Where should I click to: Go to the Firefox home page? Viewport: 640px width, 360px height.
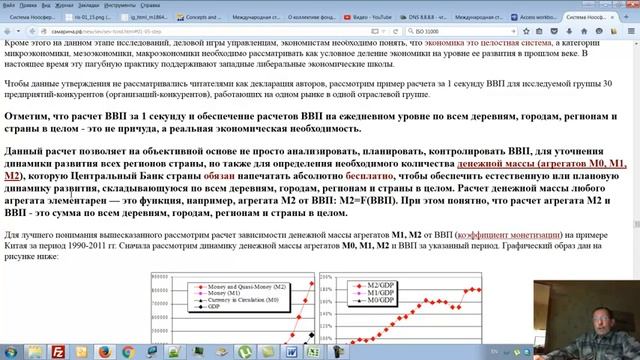click(x=584, y=31)
